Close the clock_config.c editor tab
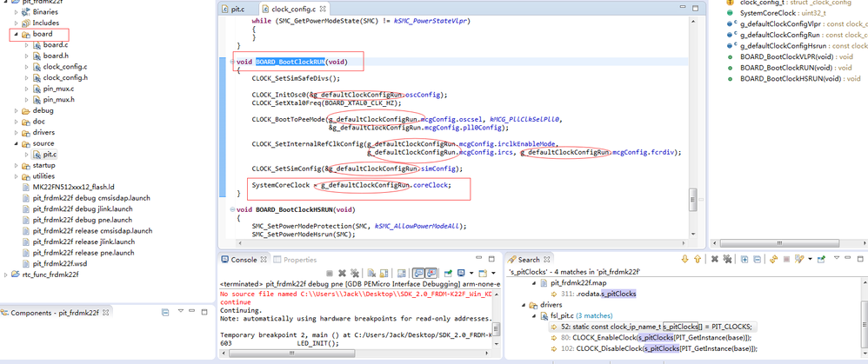The width and height of the screenshot is (868, 364). coord(324,9)
